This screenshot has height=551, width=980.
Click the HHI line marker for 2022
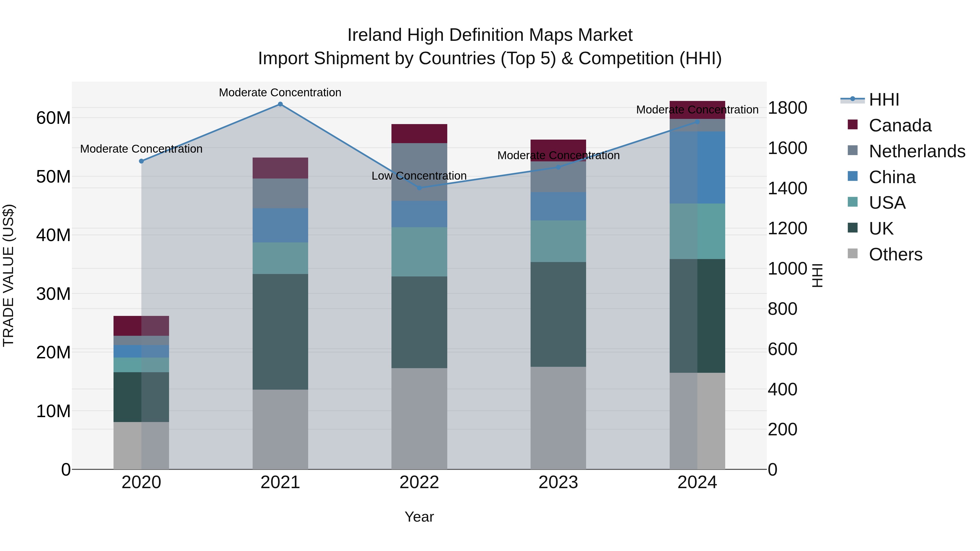pos(419,188)
